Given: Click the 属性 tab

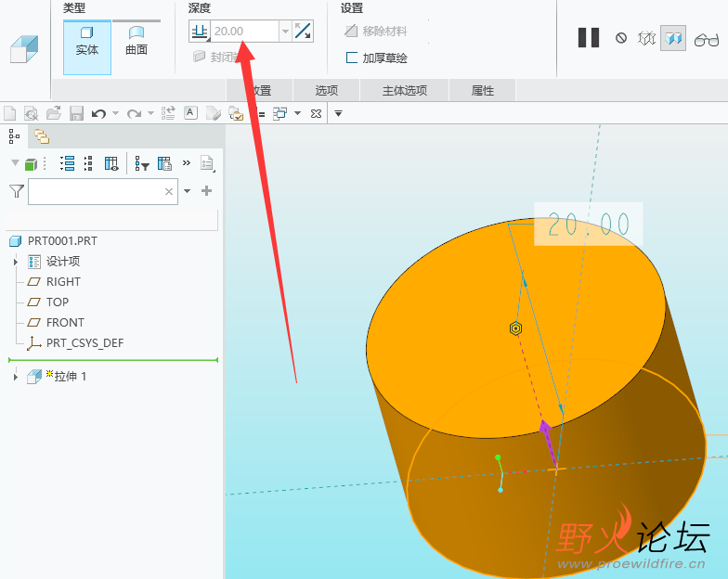Looking at the screenshot, I should pos(483,91).
